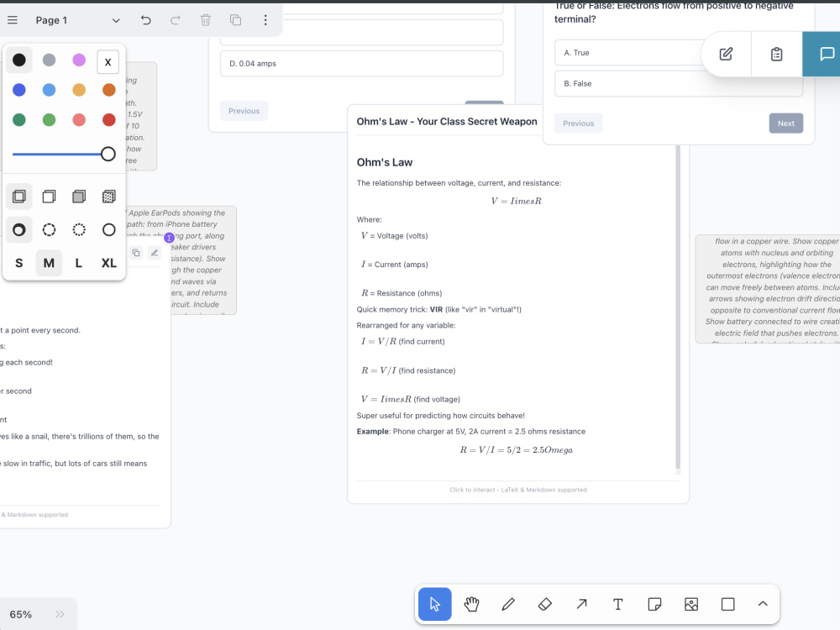Select the solid thin line style
Screen dimensions: 840x630
[x=108, y=230]
